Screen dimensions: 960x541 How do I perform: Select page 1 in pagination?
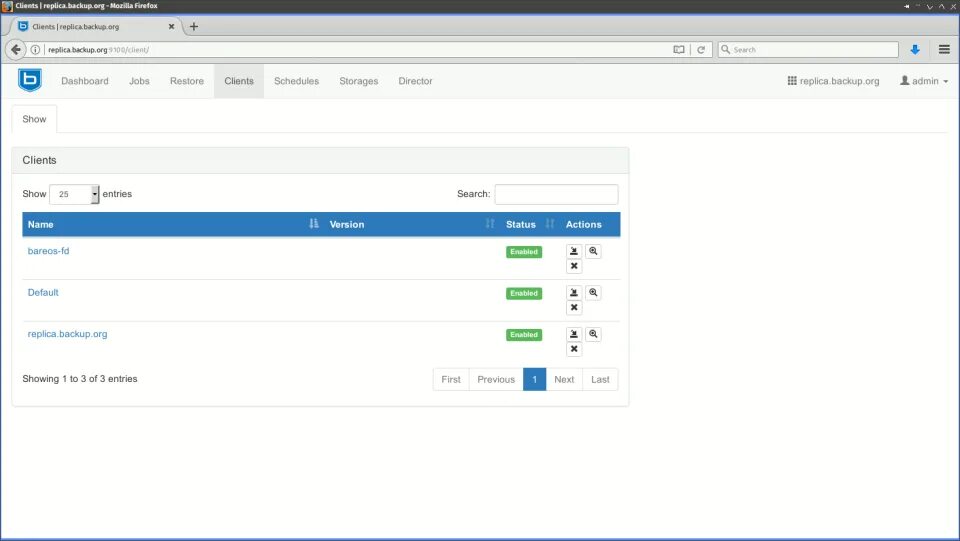[x=534, y=379]
